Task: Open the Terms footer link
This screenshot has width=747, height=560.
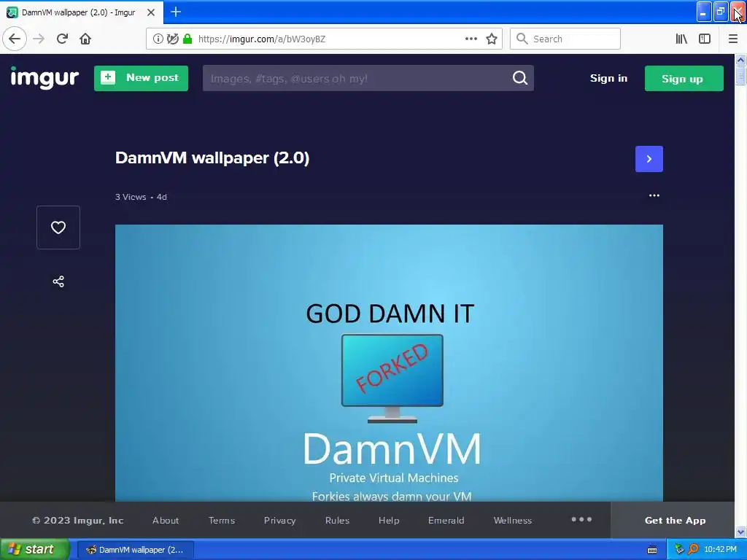Action: pyautogui.click(x=222, y=521)
